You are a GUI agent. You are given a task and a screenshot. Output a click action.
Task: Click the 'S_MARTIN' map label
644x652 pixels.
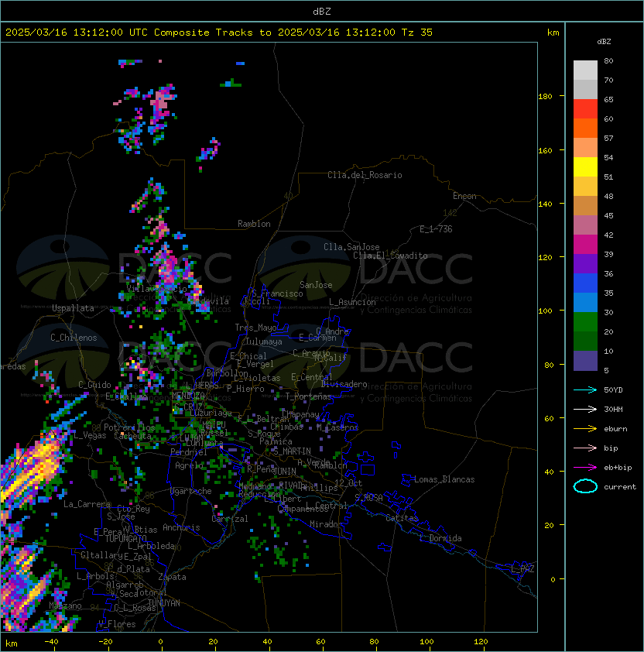[293, 451]
